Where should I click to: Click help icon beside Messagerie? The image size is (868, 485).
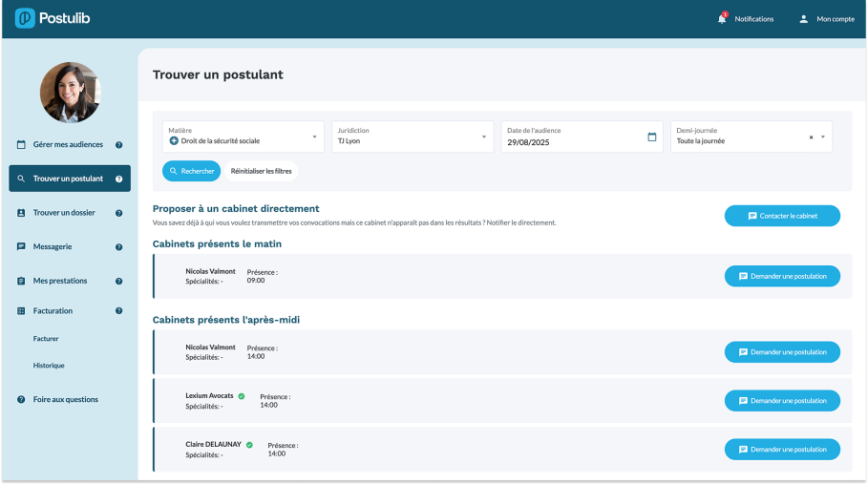pyautogui.click(x=119, y=247)
